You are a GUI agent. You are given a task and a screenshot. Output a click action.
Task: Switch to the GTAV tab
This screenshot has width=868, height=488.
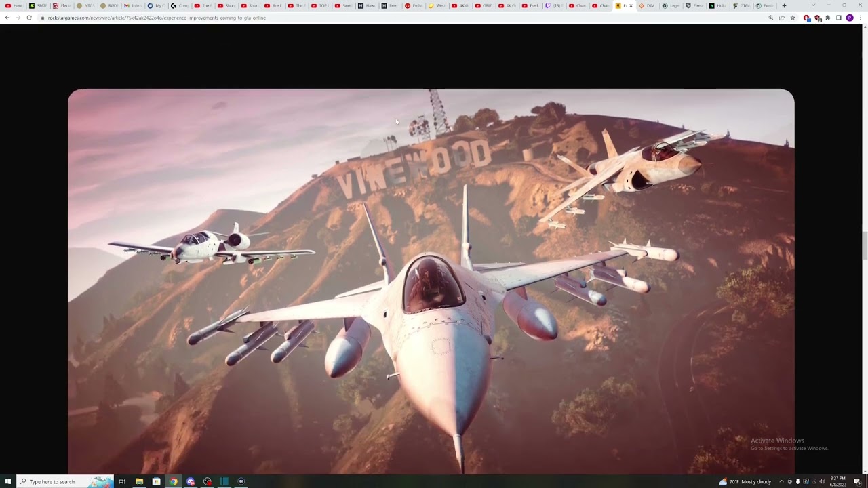[741, 5]
